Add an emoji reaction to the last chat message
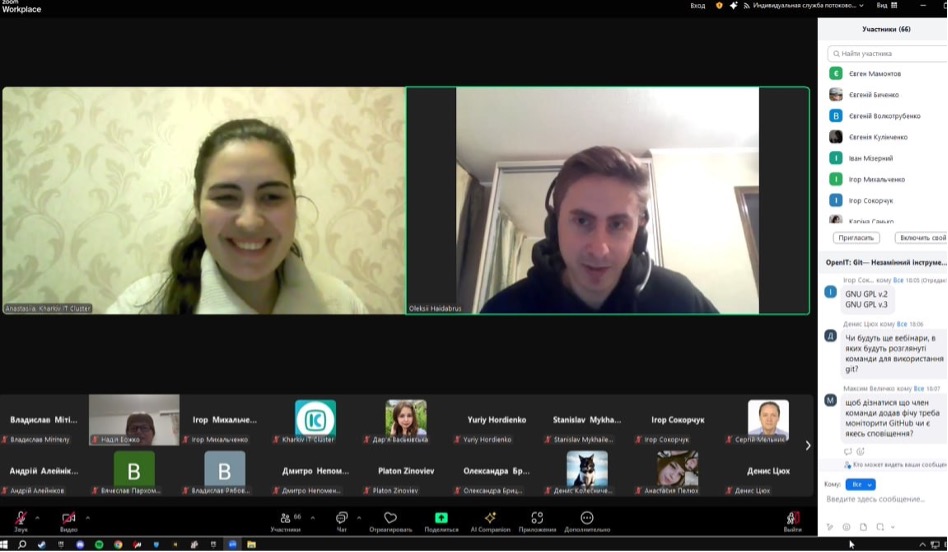The width and height of the screenshot is (948, 552). coord(861,452)
